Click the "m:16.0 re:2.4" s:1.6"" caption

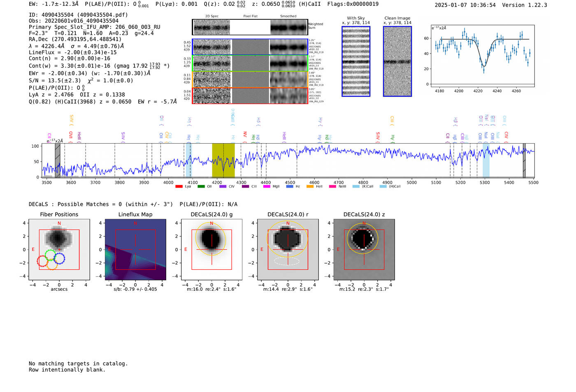(x=211, y=289)
